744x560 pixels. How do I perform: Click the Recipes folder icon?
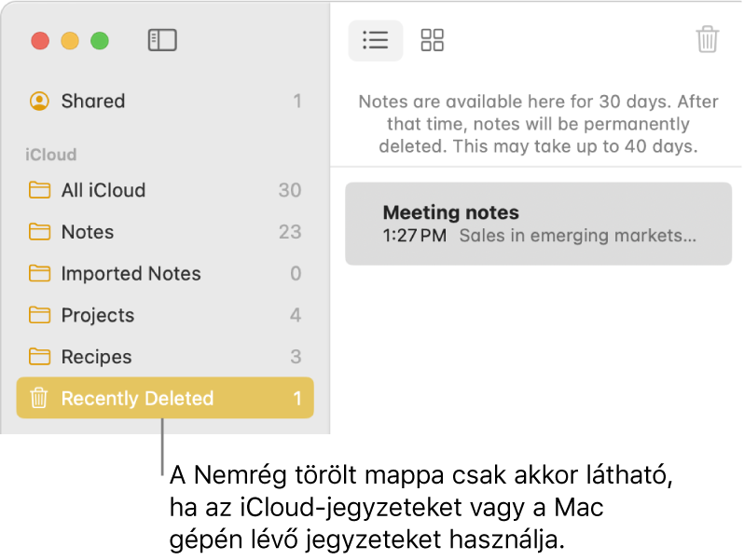39,357
